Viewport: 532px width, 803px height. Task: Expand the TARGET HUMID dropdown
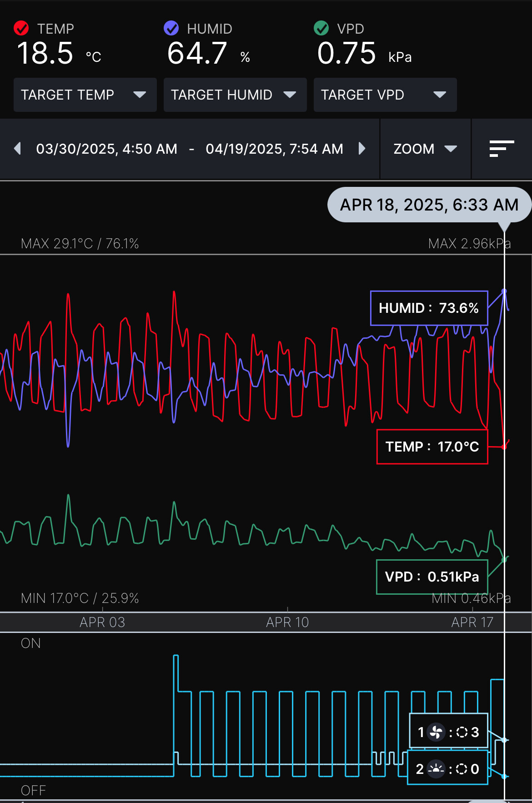tap(235, 95)
